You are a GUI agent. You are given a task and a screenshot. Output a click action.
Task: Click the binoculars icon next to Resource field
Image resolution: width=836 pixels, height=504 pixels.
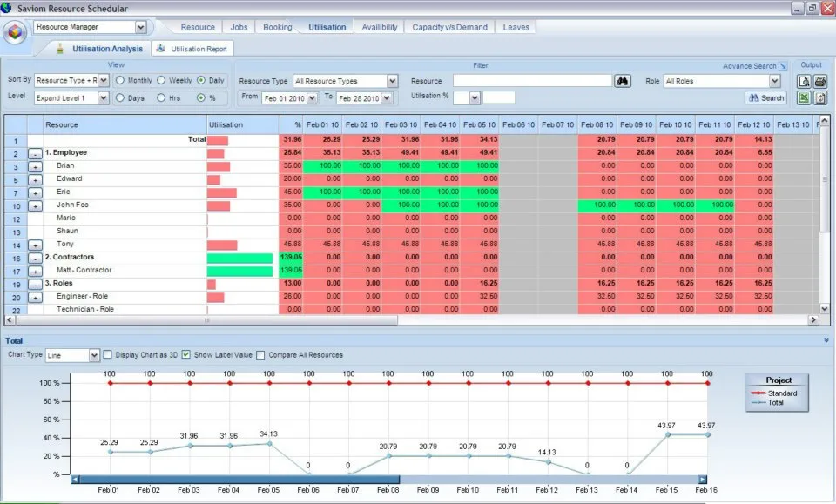click(622, 81)
